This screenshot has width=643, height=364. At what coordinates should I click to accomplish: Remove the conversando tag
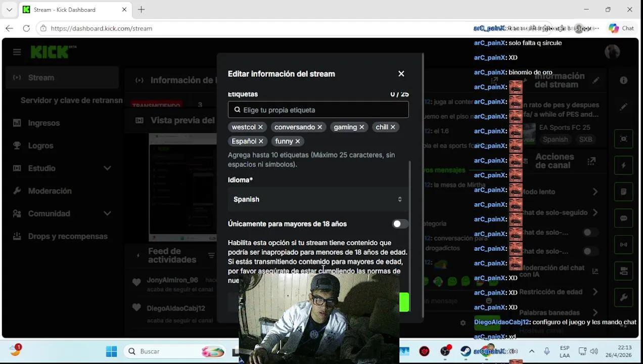pos(319,127)
